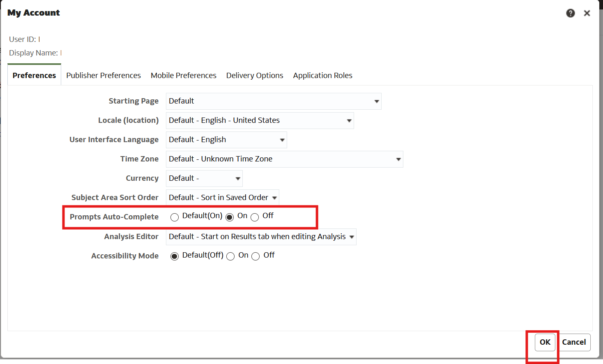Open the Delivery Options tab

tap(254, 75)
